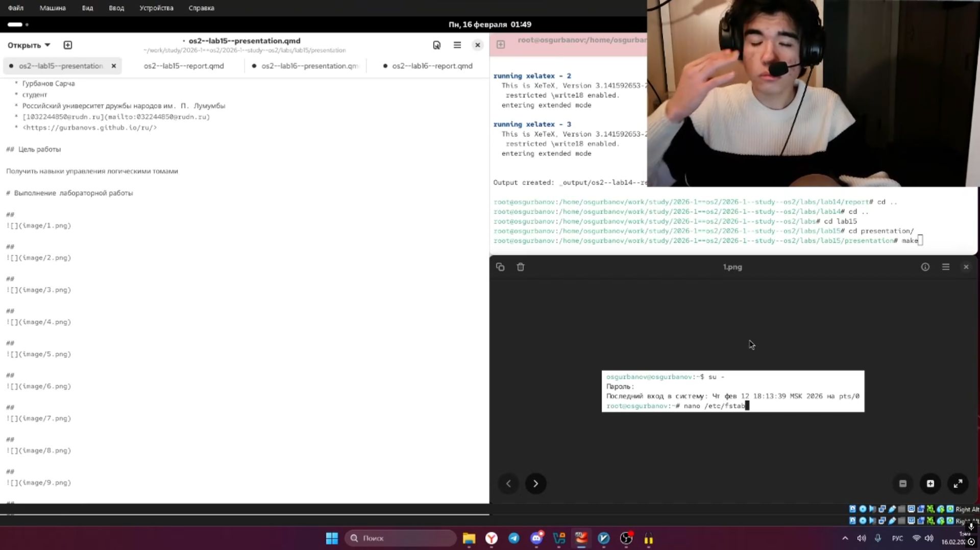
Task: Place cursor on the ![](image/3.png) line
Action: coord(39,290)
